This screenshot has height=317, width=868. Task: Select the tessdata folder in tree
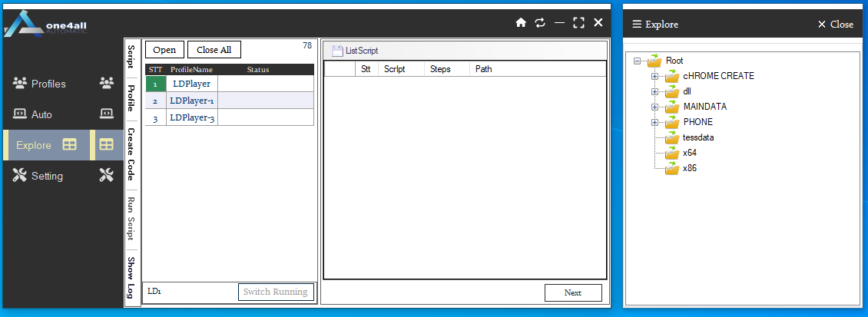[x=697, y=137]
